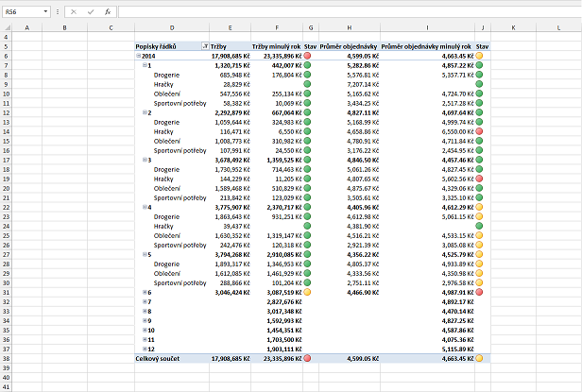This screenshot has height=392, width=582.
Task: Select the Tržby header cell
Action: tap(231, 46)
